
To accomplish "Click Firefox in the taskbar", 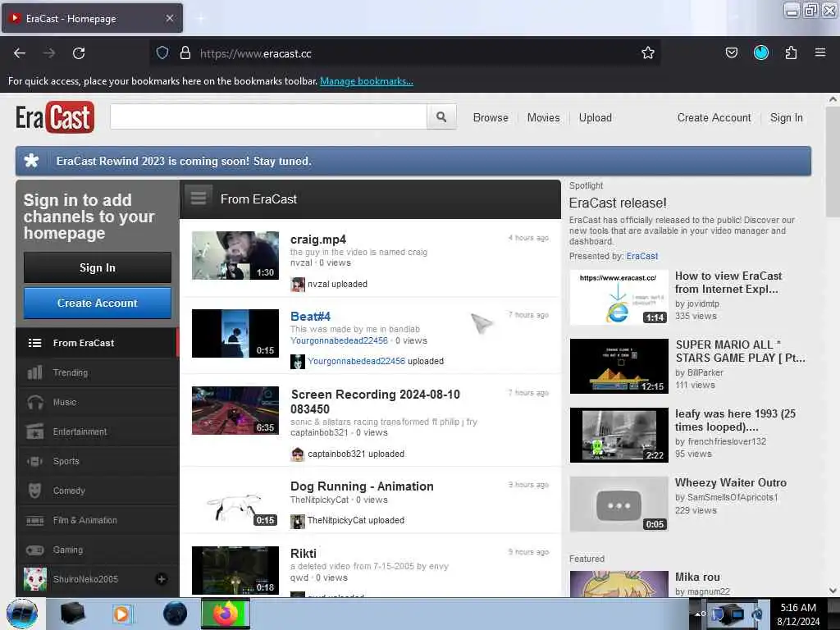I will point(226,614).
